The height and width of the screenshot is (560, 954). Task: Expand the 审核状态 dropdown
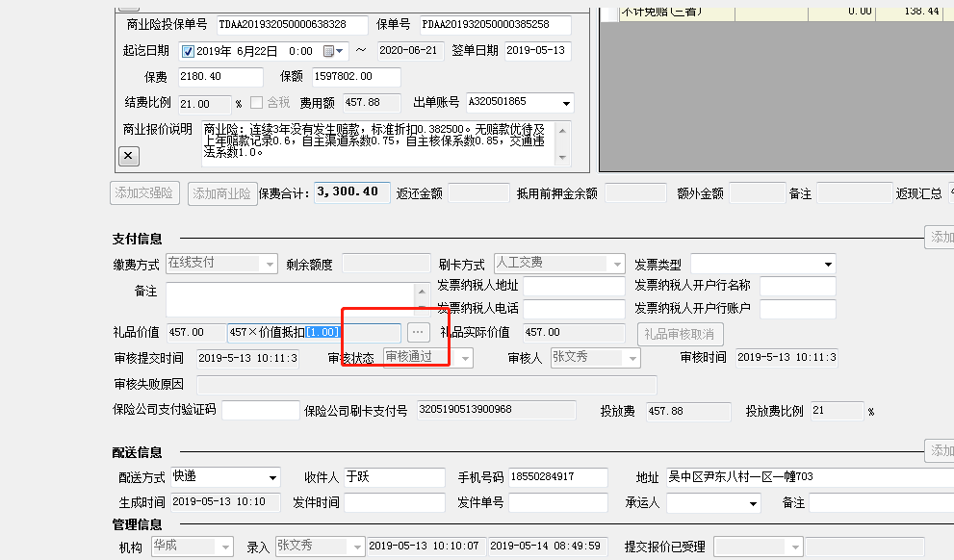[x=465, y=359]
